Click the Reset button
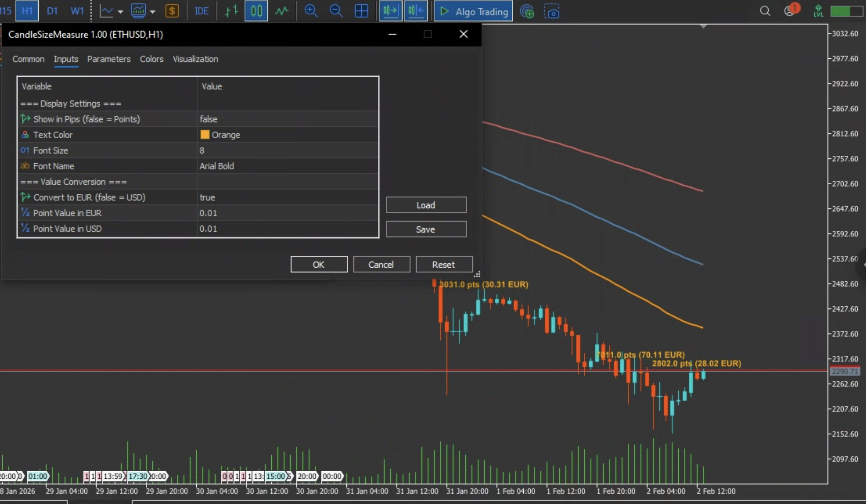866x504 pixels. [444, 264]
